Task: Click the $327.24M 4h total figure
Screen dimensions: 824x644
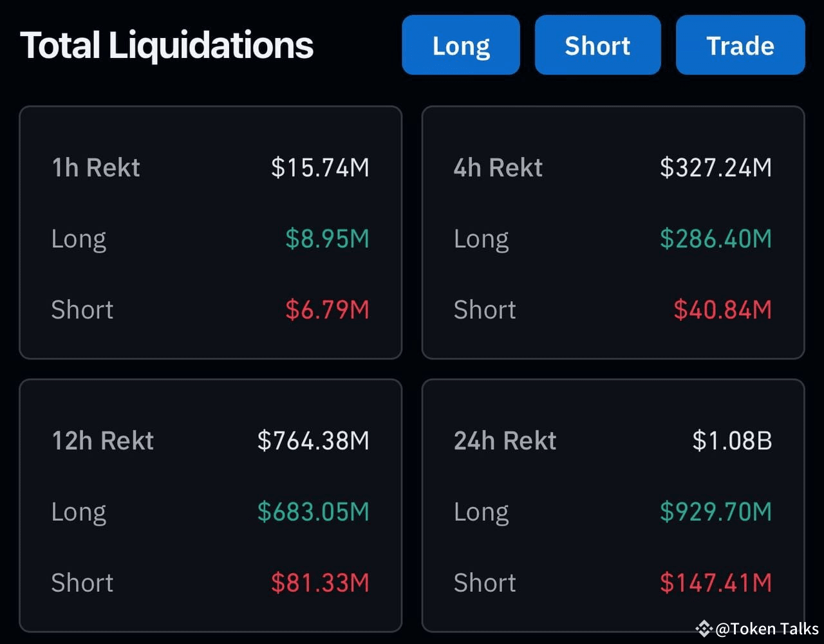Action: [x=716, y=167]
